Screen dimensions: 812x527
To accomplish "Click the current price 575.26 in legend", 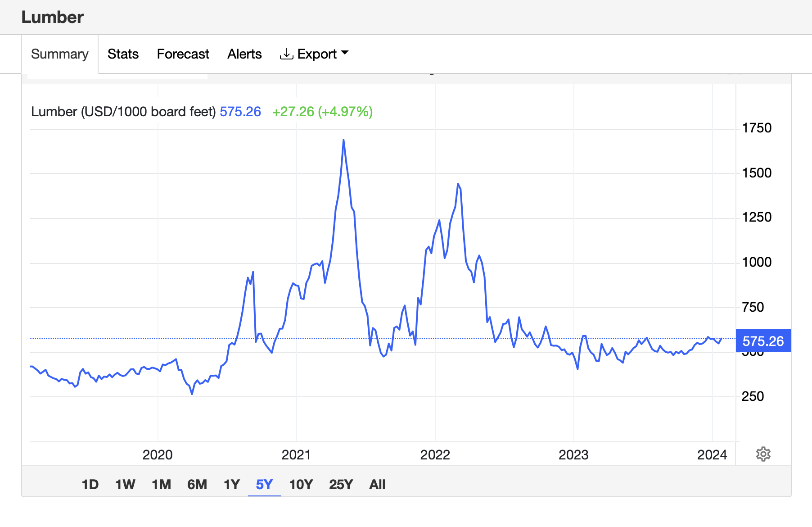I will (x=240, y=112).
